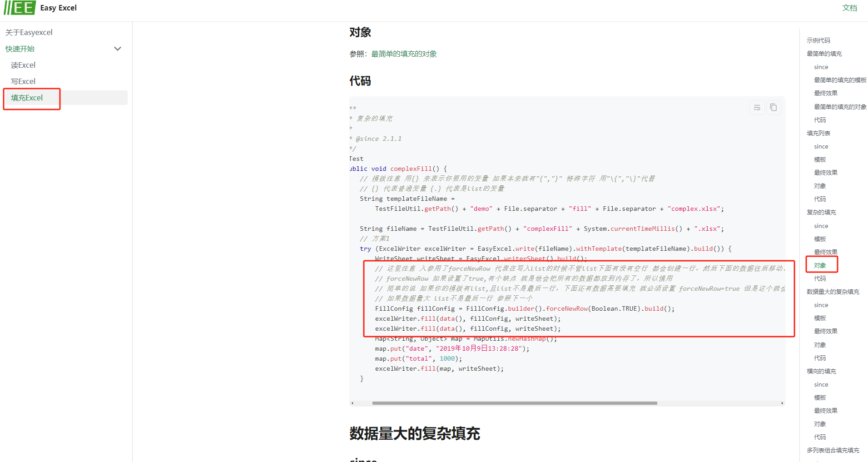
Task: Click the 'complexFill()' method signature line
Action: [398, 169]
